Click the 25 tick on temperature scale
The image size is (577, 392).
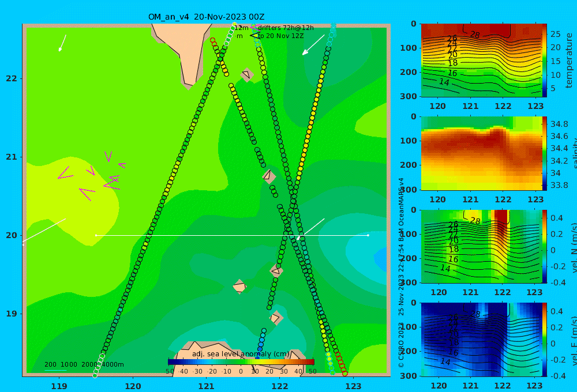pos(556,34)
